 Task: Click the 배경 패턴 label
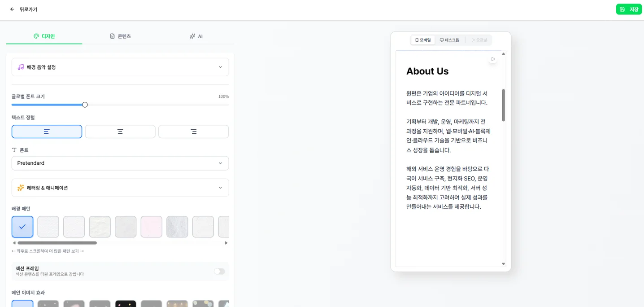tap(21, 209)
